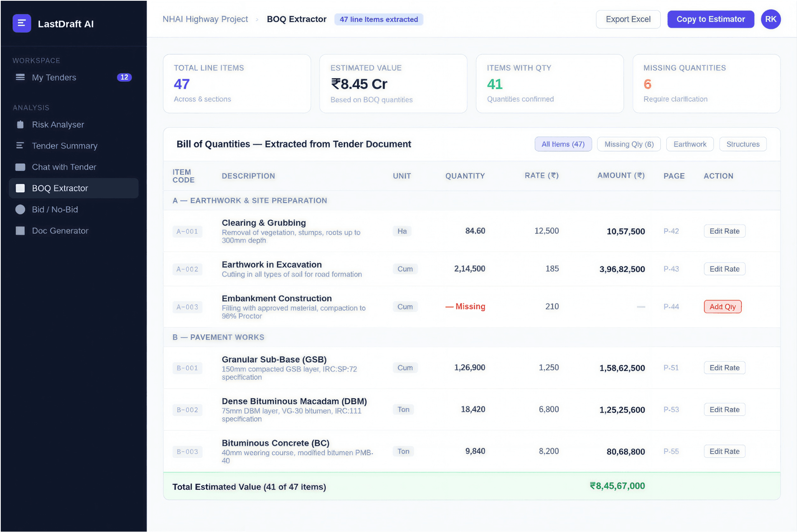The width and height of the screenshot is (797, 532).
Task: Filter the table by Structures
Action: tap(742, 144)
